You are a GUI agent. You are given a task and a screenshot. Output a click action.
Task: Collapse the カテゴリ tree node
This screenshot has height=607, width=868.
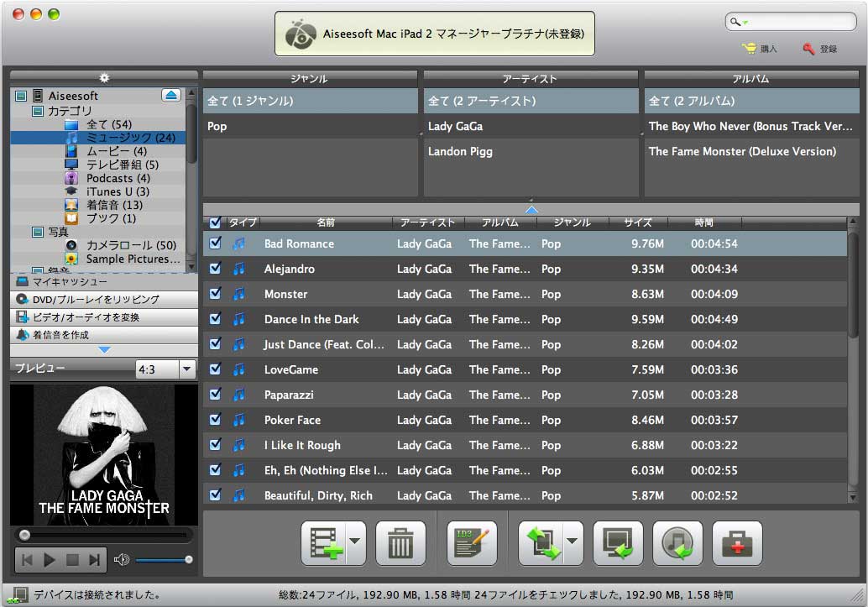pyautogui.click(x=38, y=111)
